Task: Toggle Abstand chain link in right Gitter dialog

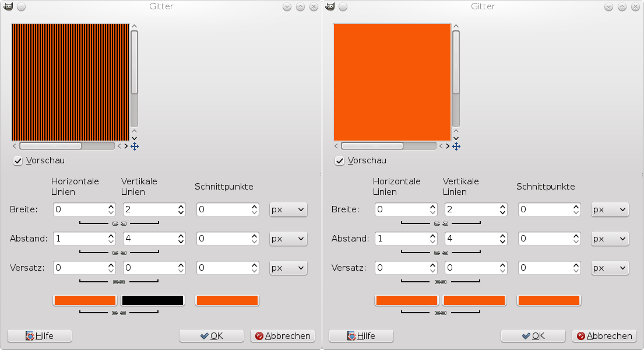Action: click(x=441, y=253)
